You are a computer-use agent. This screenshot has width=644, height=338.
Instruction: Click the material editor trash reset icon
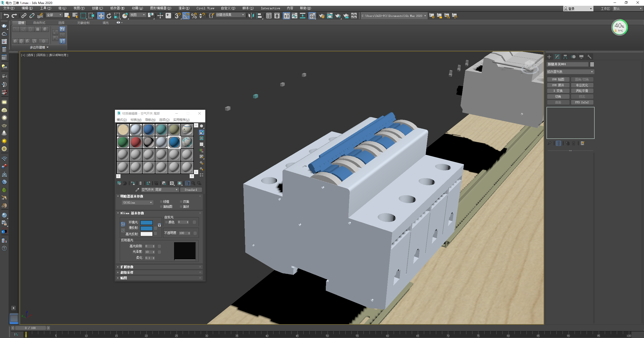pos(141,183)
